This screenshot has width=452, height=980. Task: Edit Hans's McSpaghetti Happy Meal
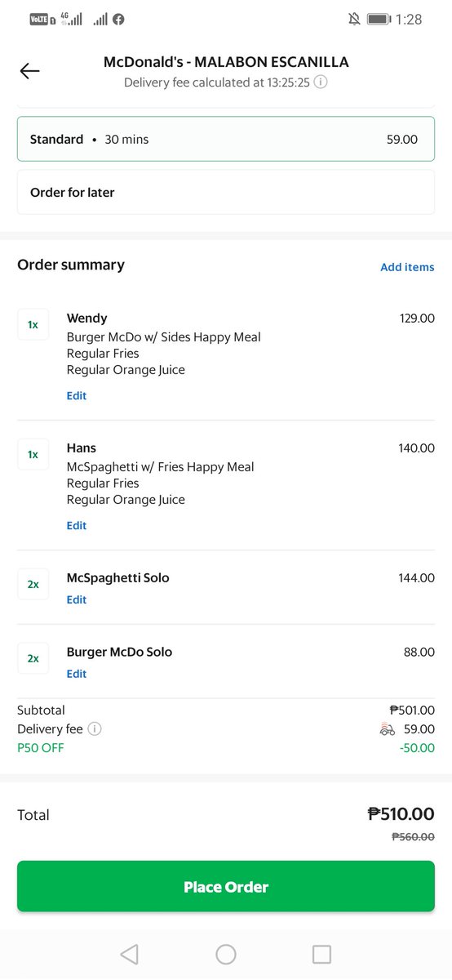tap(77, 526)
